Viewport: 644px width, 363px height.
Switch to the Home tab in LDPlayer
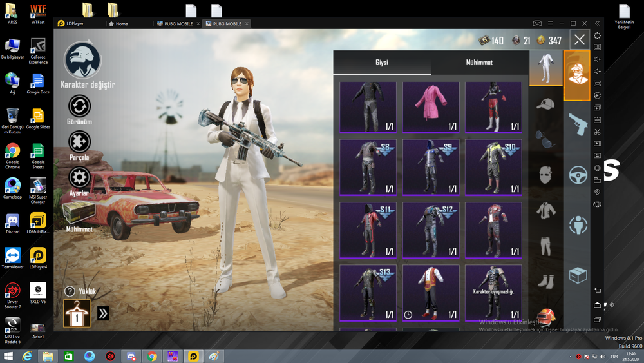click(118, 23)
